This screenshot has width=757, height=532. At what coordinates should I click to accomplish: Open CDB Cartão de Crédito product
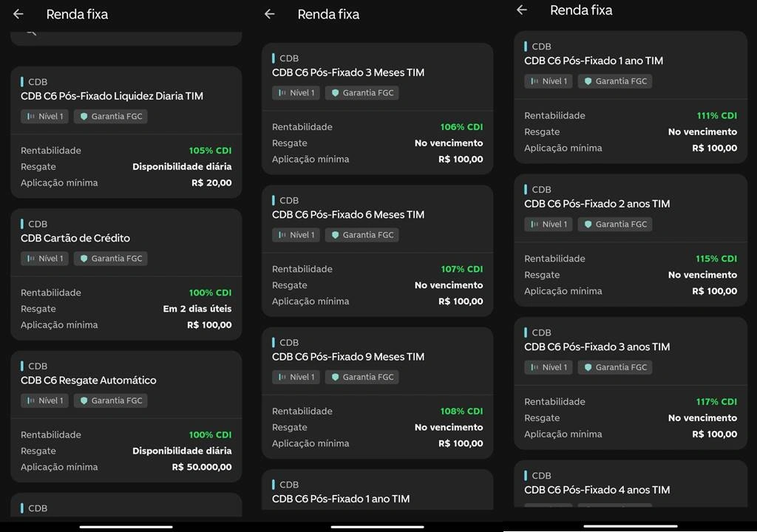pyautogui.click(x=75, y=238)
